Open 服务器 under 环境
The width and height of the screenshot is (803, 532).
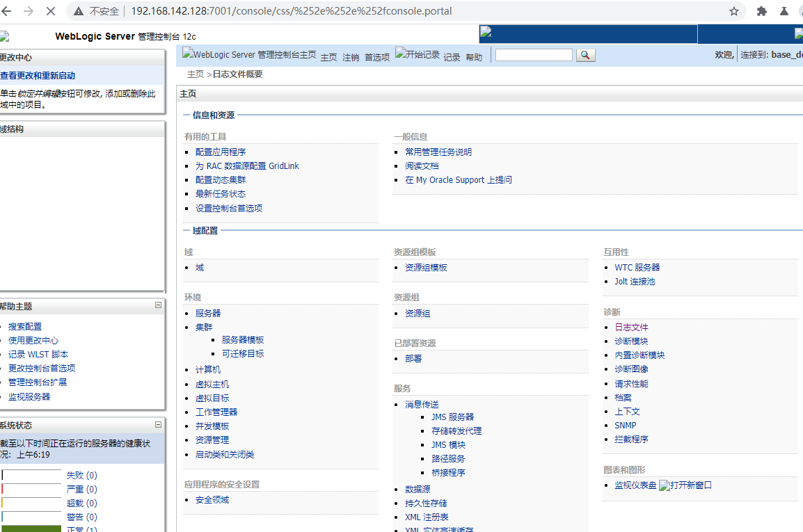pyautogui.click(x=208, y=314)
